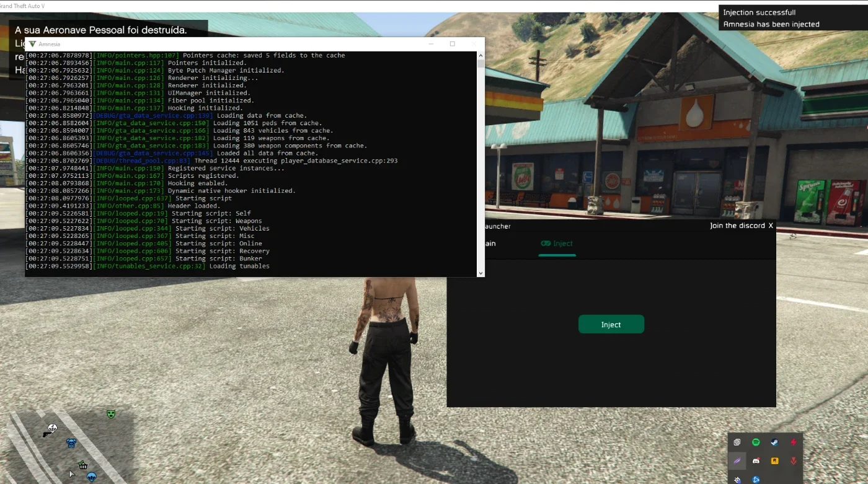Click the Spotify icon in the system tray
The width and height of the screenshot is (868, 484).
756,442
